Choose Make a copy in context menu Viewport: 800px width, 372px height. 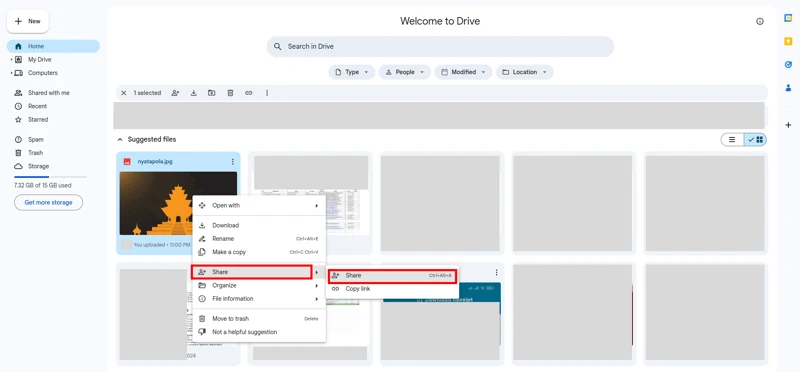[x=259, y=252]
